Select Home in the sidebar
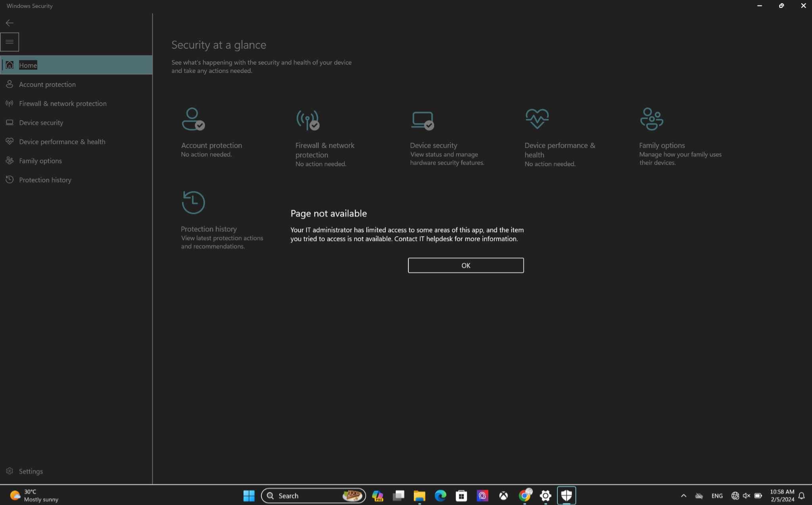The width and height of the screenshot is (812, 505). click(28, 65)
